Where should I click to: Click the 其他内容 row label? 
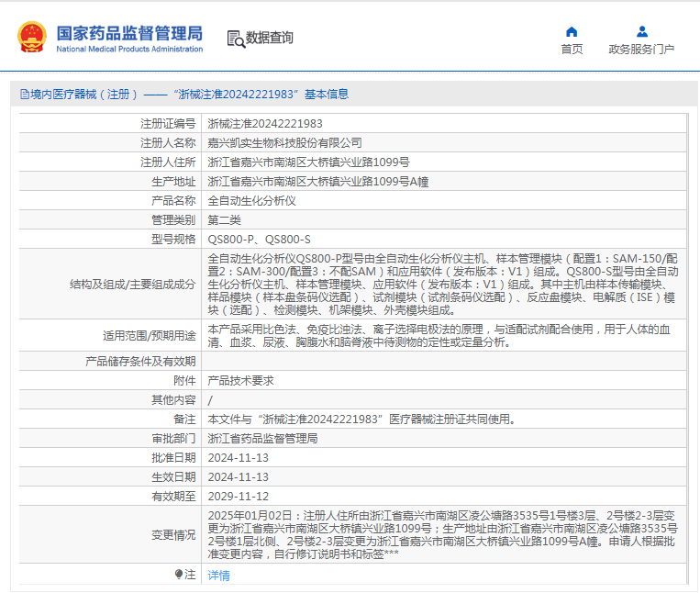(173, 399)
